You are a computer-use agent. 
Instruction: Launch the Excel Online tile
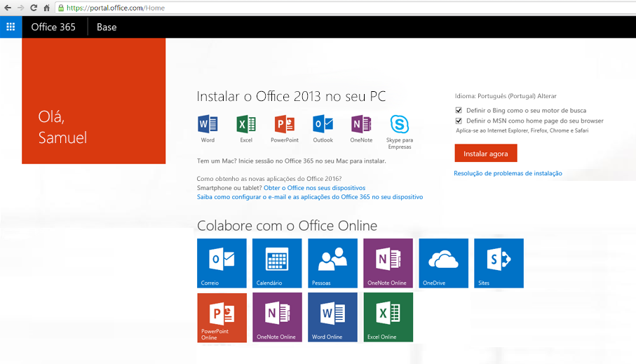[388, 317]
